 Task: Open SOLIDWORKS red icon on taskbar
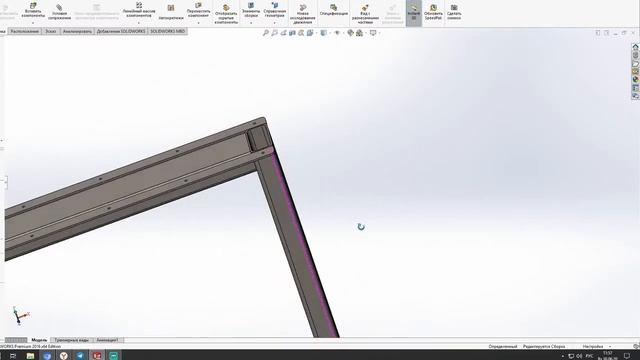97,356
